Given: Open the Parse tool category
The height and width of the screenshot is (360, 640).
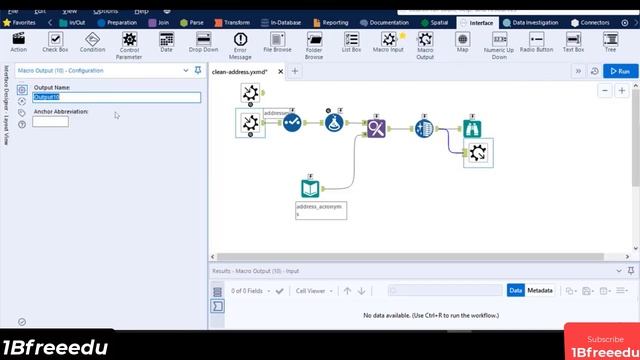Looking at the screenshot, I should coord(192,22).
